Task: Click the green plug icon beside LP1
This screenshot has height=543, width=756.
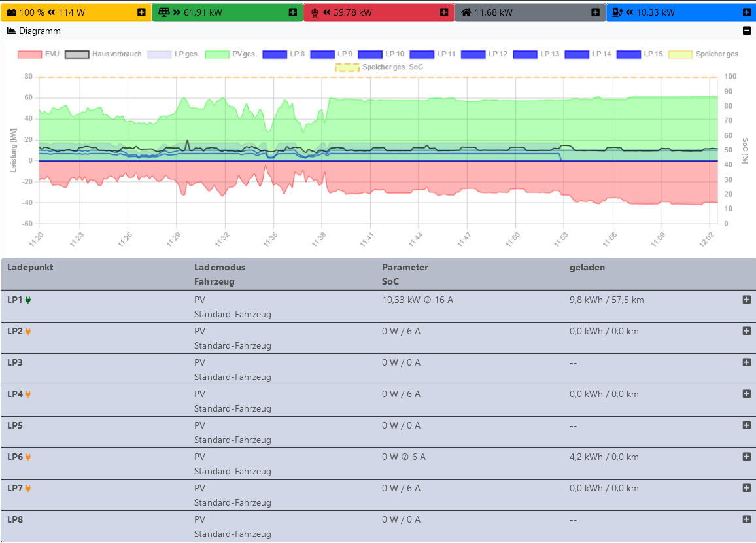Action: pyautogui.click(x=28, y=300)
